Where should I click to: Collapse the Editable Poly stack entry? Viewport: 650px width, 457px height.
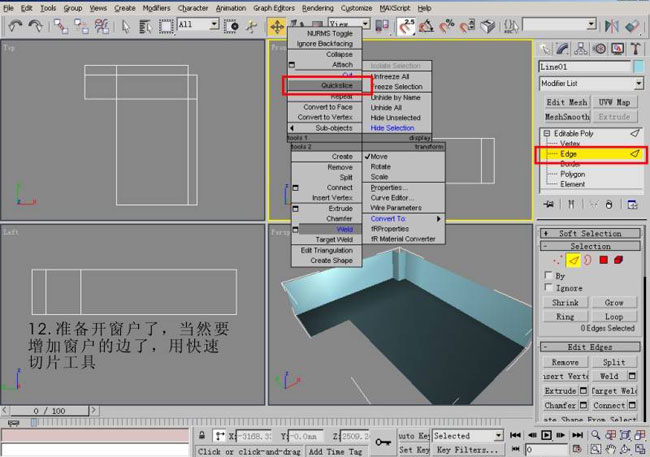pos(547,134)
